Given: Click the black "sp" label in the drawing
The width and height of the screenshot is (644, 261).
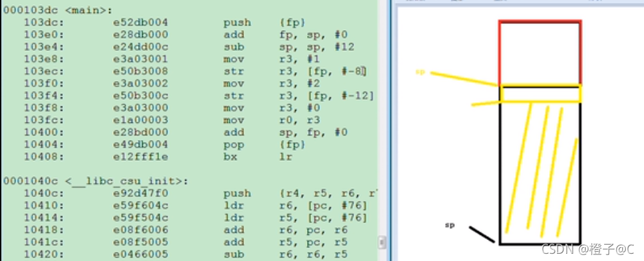Looking at the screenshot, I should [x=450, y=225].
